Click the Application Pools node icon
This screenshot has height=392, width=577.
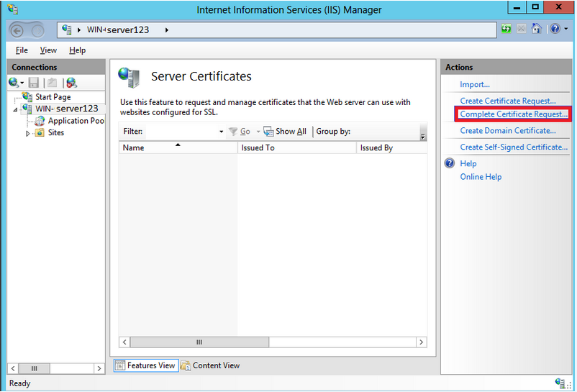[40, 121]
